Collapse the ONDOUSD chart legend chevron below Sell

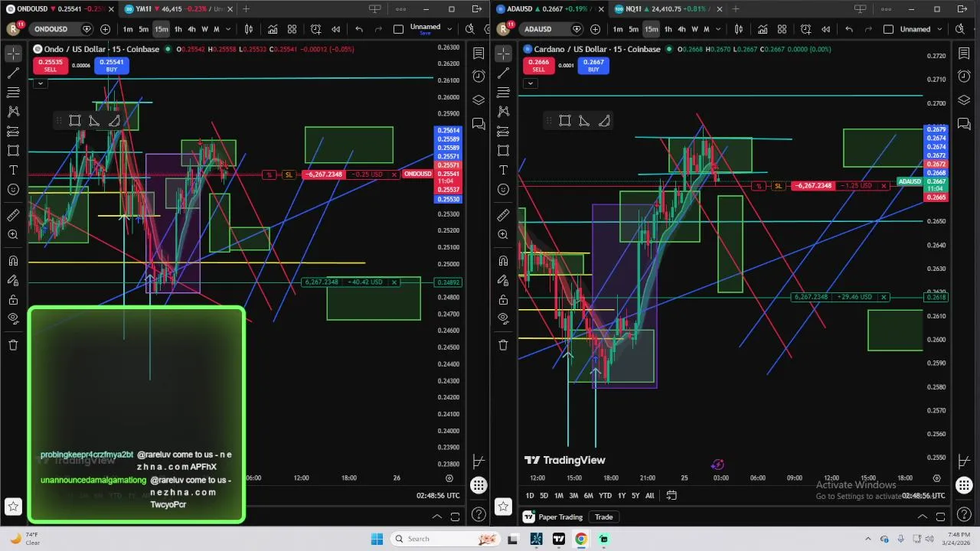tap(40, 83)
